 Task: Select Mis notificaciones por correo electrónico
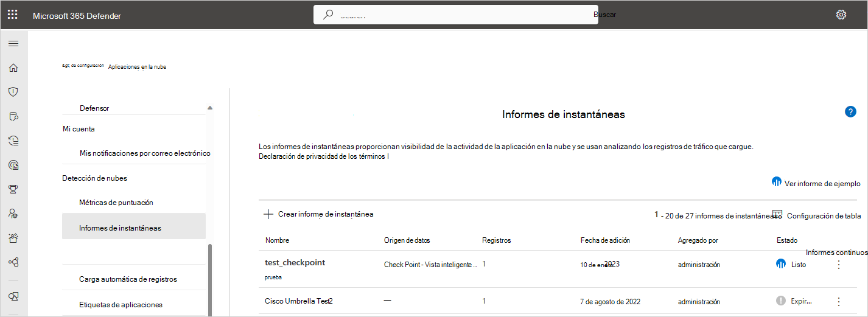(145, 153)
